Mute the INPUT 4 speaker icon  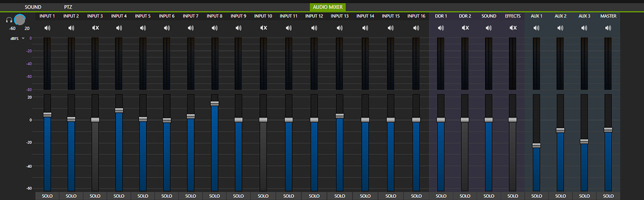tap(119, 28)
